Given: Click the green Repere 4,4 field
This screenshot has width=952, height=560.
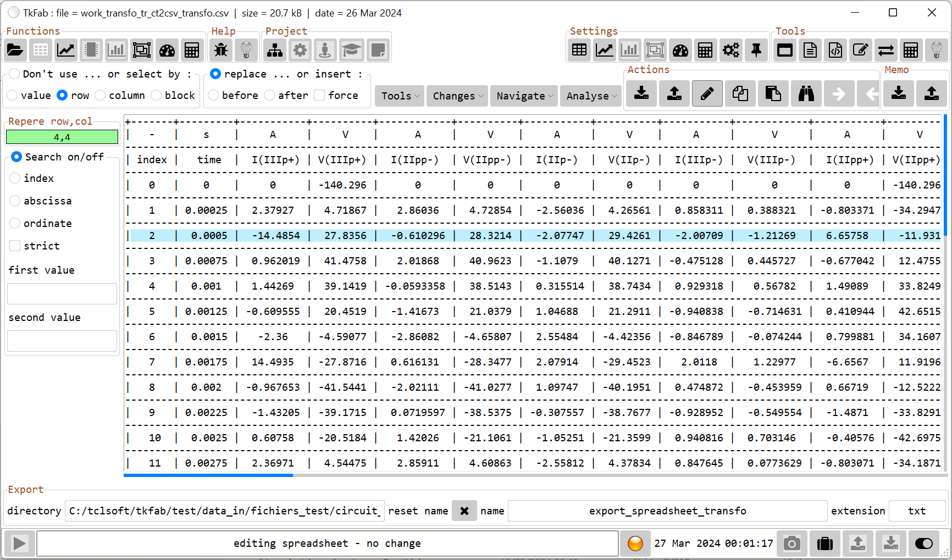Looking at the screenshot, I should 62,137.
